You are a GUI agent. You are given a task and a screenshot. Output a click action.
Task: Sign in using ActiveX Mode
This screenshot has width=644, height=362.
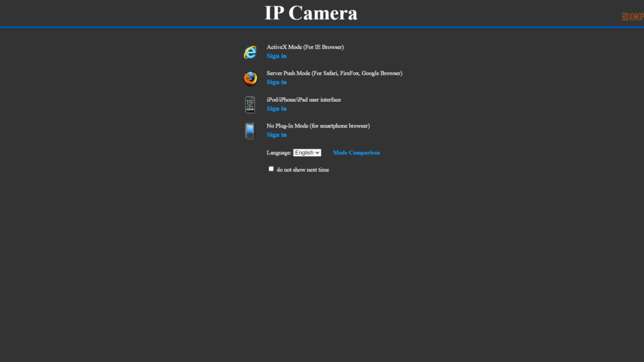click(277, 56)
